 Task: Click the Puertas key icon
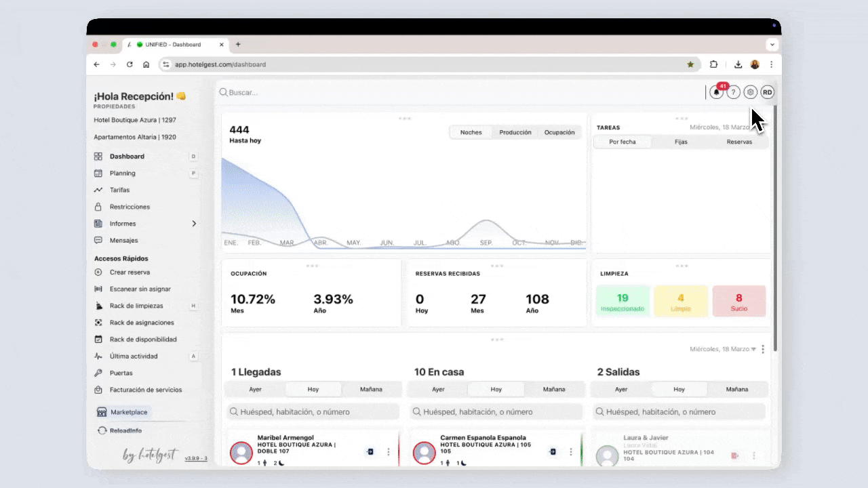tap(98, 373)
